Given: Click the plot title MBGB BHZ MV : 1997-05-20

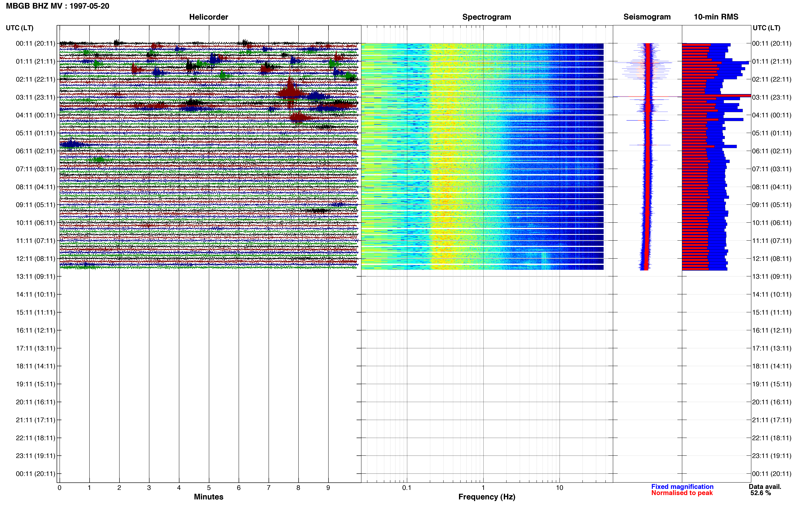Looking at the screenshot, I should click(57, 6).
